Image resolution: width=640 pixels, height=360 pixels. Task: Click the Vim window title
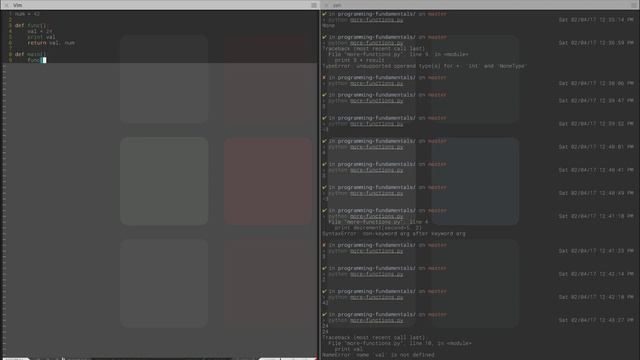[18, 5]
